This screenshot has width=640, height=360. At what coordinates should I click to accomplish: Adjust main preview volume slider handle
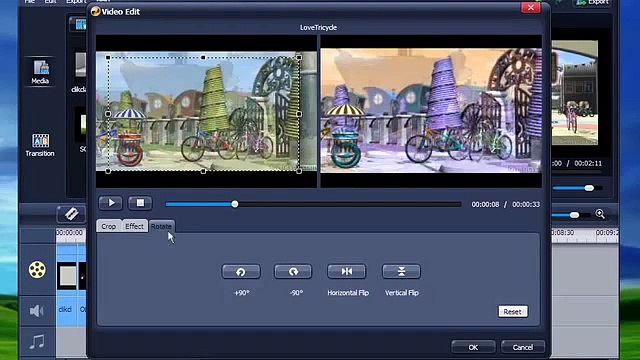coord(589,188)
